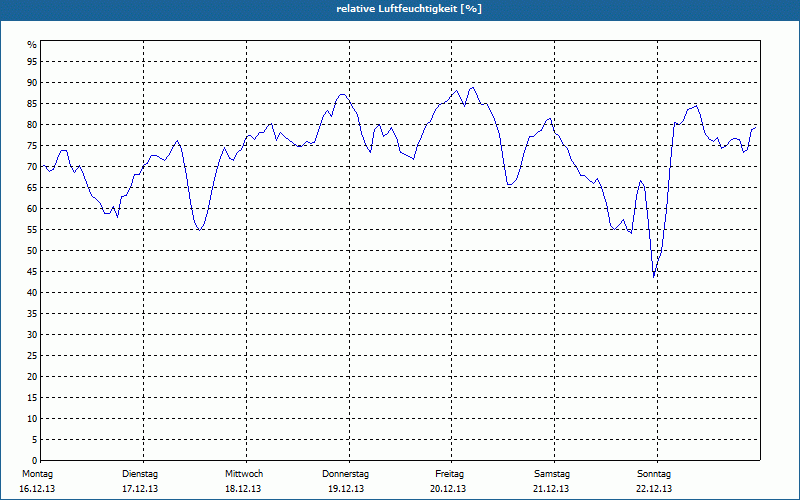This screenshot has width=800, height=500.
Task: Select the 65 axis label
Action: [32, 188]
